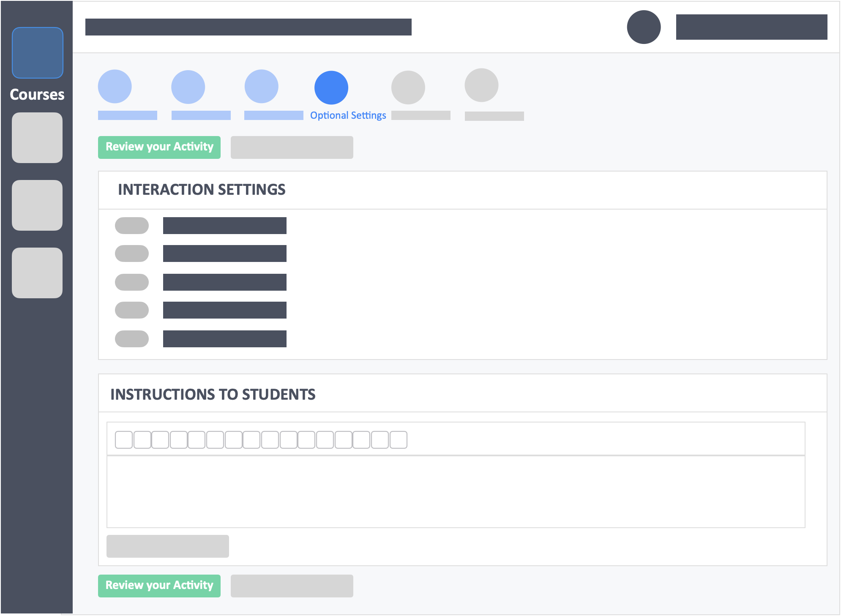Click the active Optional Settings step circle
Viewport: 841px width, 616px height.
point(331,87)
